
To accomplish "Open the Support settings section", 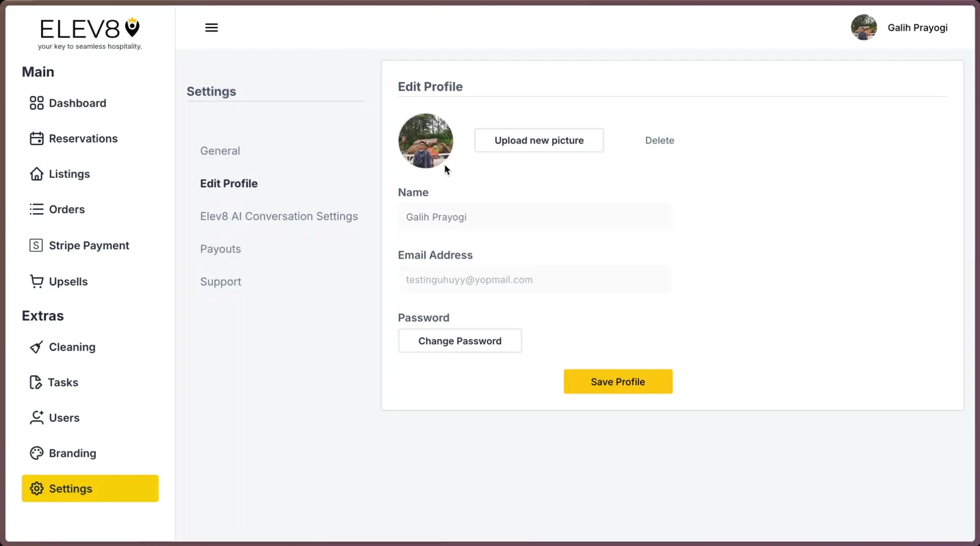I will (x=220, y=281).
